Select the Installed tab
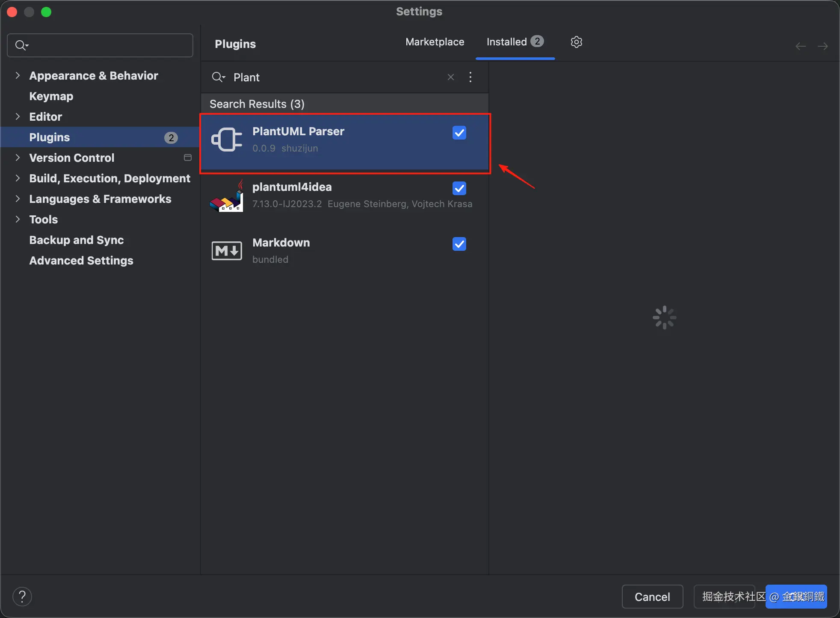Screen dimensions: 840x618 point(507,42)
